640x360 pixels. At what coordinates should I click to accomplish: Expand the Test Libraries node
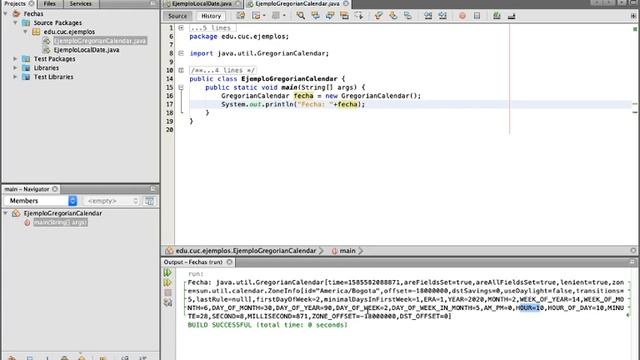[x=16, y=77]
